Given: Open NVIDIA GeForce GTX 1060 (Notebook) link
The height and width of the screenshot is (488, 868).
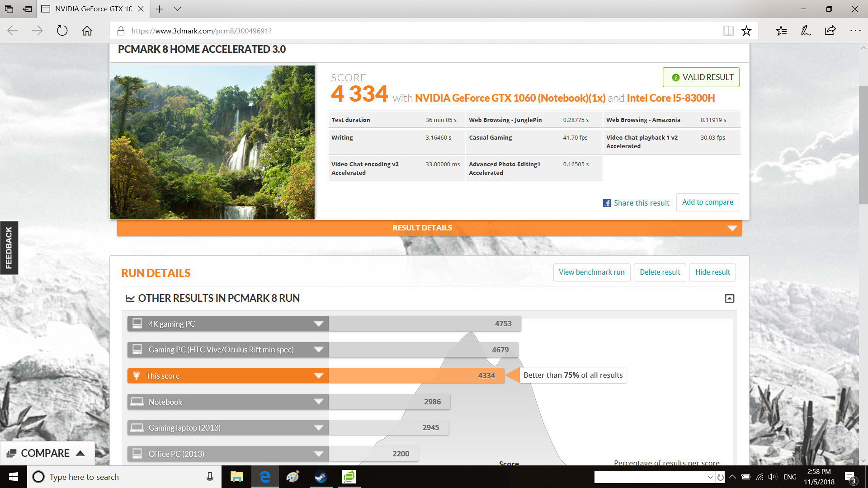Looking at the screenshot, I should click(x=510, y=98).
